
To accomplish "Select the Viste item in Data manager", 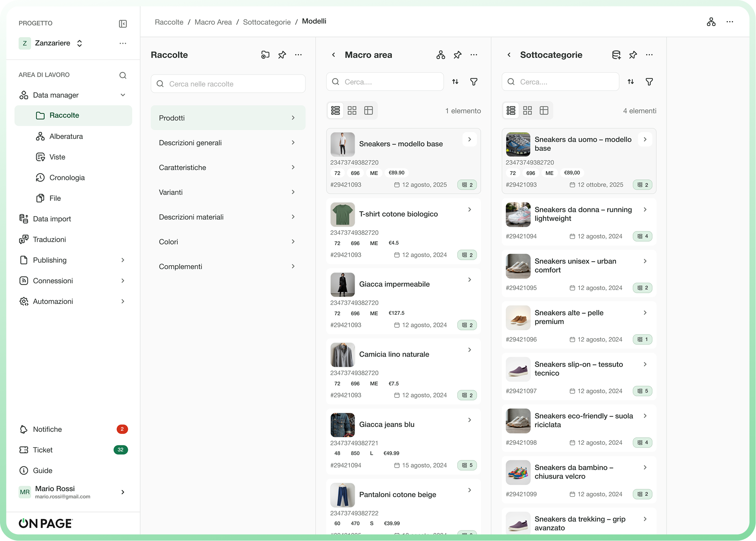I will [x=57, y=157].
